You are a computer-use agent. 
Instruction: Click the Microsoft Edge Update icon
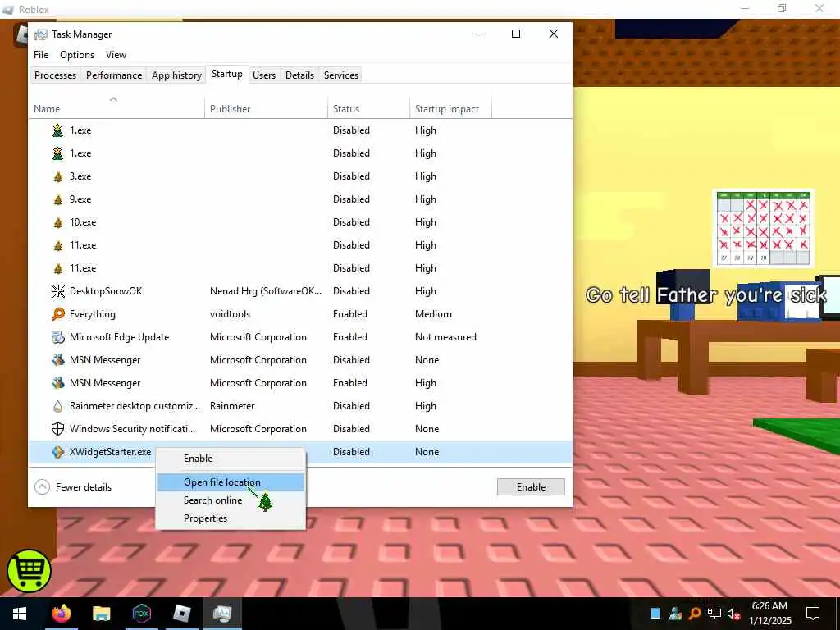58,337
